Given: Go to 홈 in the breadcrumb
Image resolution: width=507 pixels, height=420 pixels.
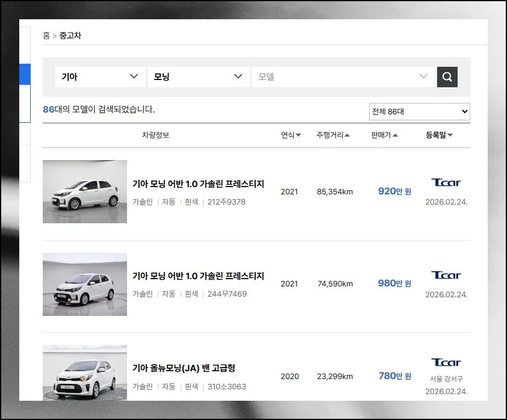Looking at the screenshot, I should pyautogui.click(x=46, y=36).
